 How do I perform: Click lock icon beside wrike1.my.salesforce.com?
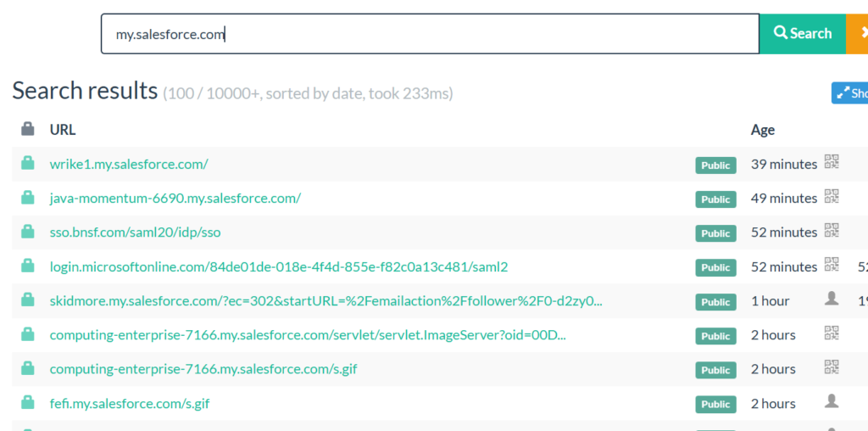(28, 164)
